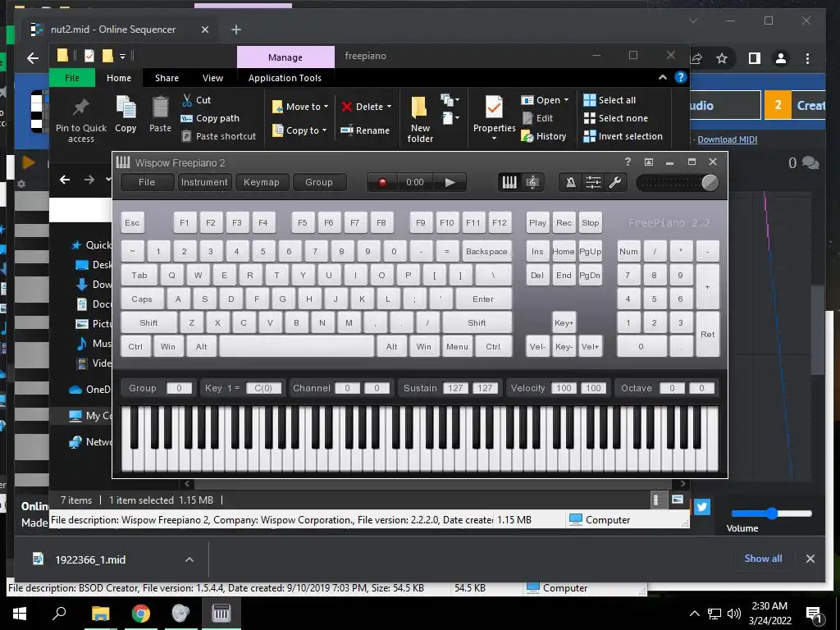
Task: Click Rename in Explorer ribbon
Action: (x=365, y=130)
